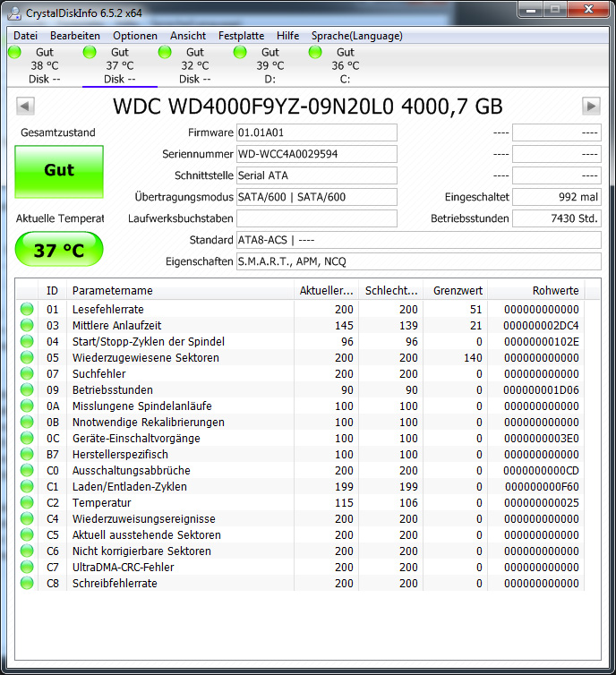The image size is (616, 675).
Task: Click the Grenzwert value 140
Action: tap(473, 358)
